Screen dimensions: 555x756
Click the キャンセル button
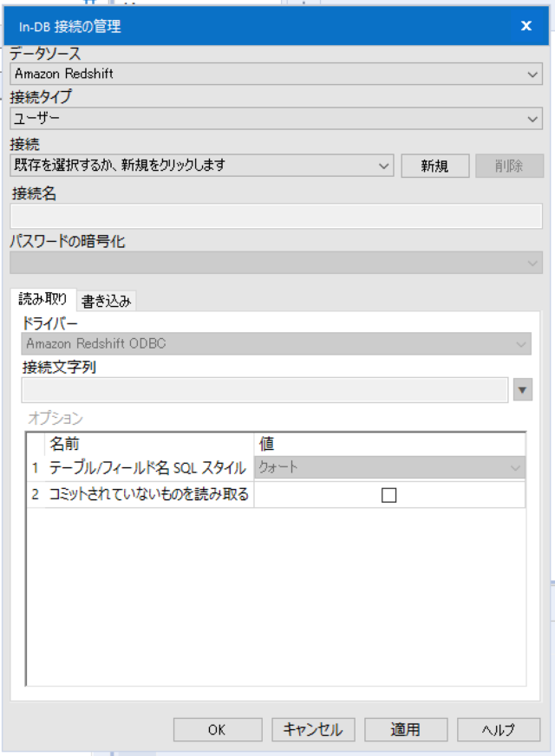pos(313,729)
